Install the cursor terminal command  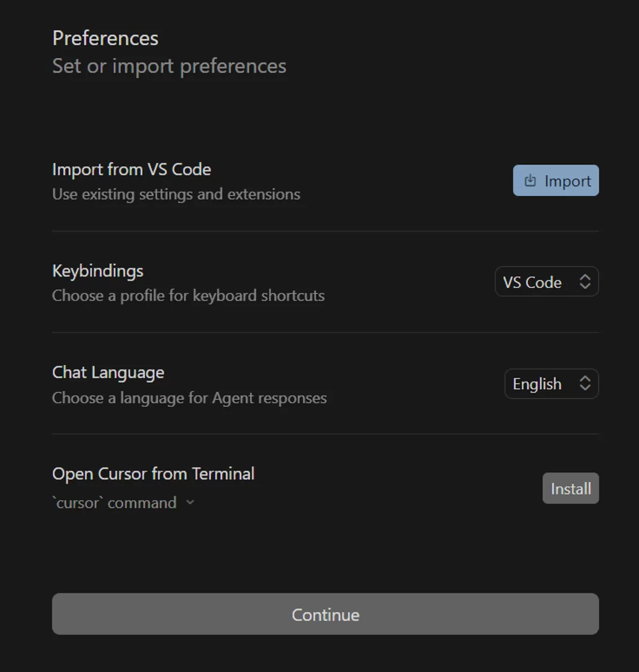[570, 488]
